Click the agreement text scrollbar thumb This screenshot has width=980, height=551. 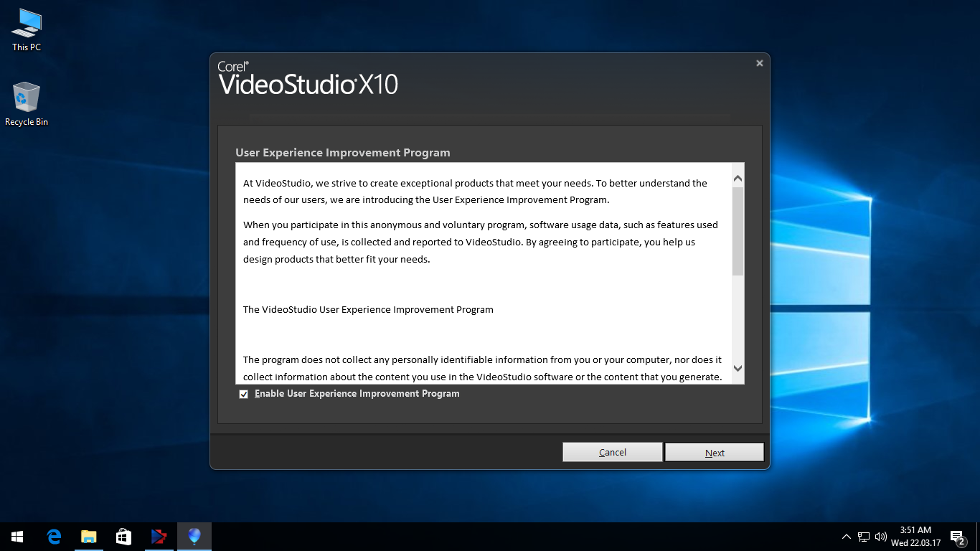tap(738, 232)
